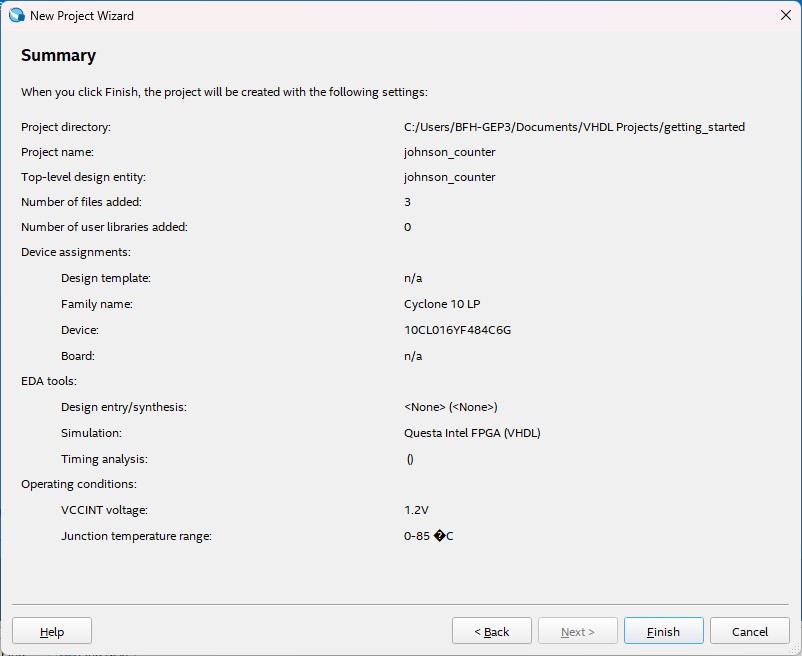The width and height of the screenshot is (802, 656).
Task: Click device value 10CL016YF484C6G
Action: (457, 330)
